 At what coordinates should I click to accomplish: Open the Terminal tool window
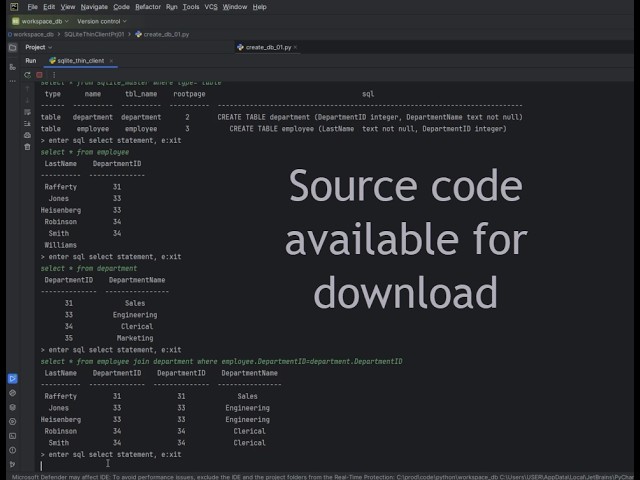[13, 436]
